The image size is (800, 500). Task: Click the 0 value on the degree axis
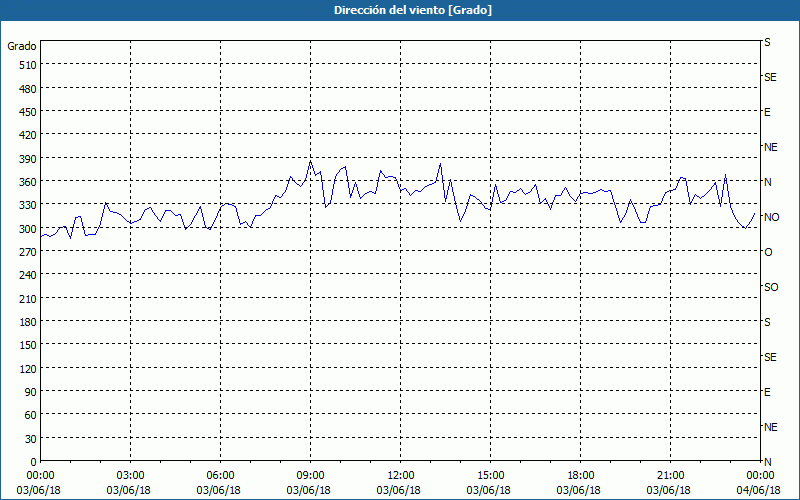click(34, 462)
